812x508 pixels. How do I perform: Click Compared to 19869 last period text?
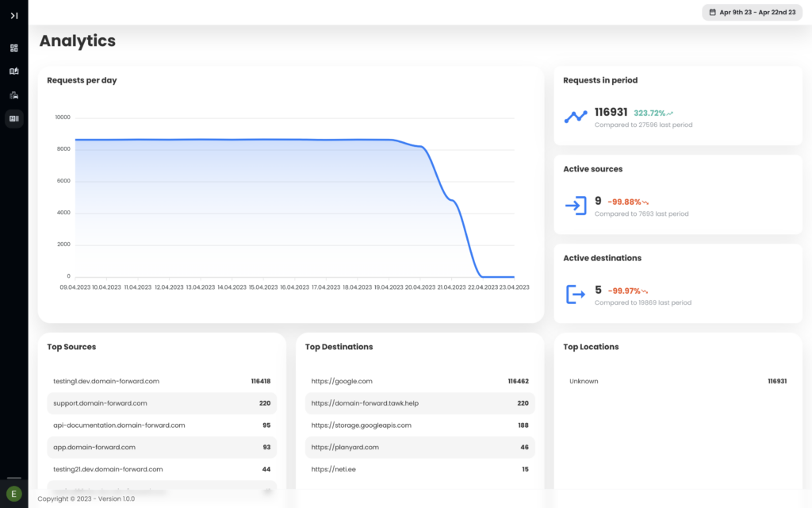click(x=642, y=302)
